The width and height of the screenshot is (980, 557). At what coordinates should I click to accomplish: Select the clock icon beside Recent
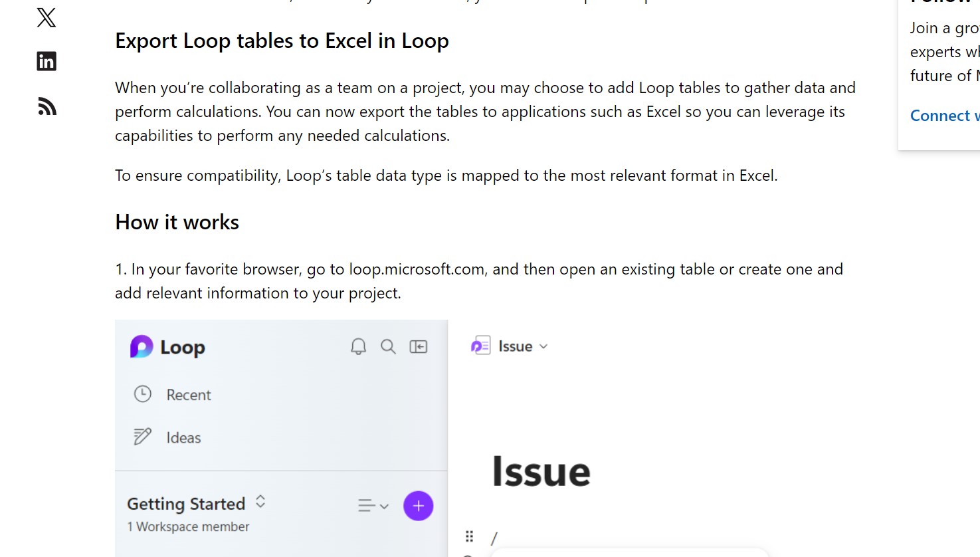click(x=143, y=394)
